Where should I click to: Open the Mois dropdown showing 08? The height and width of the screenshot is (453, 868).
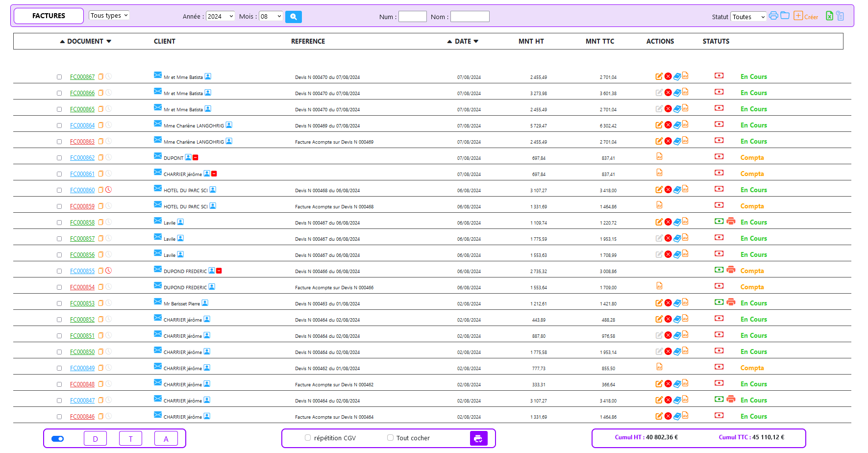click(x=271, y=16)
